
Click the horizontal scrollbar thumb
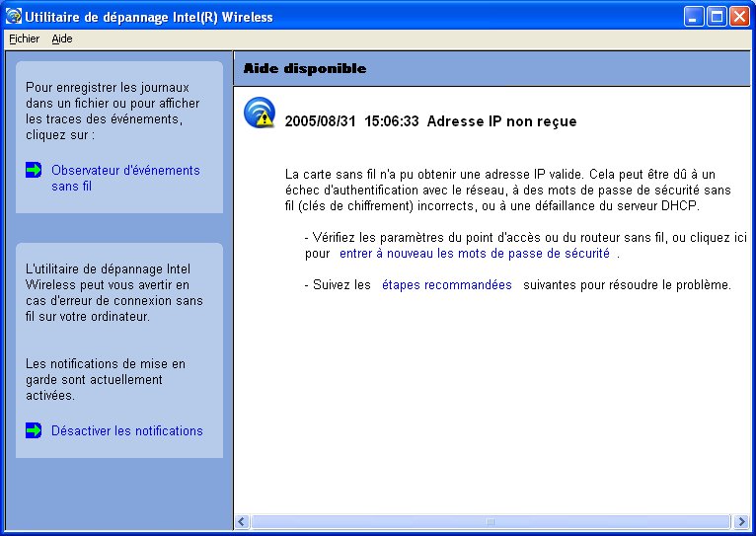(491, 521)
